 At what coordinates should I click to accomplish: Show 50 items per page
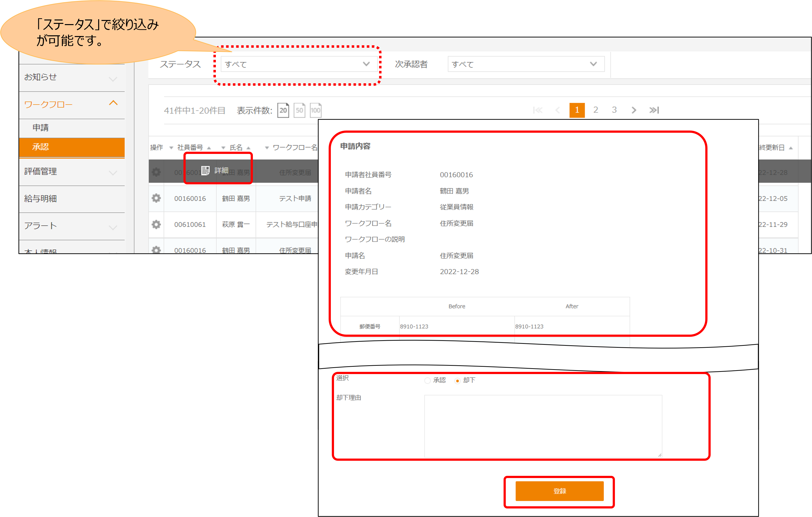299,110
